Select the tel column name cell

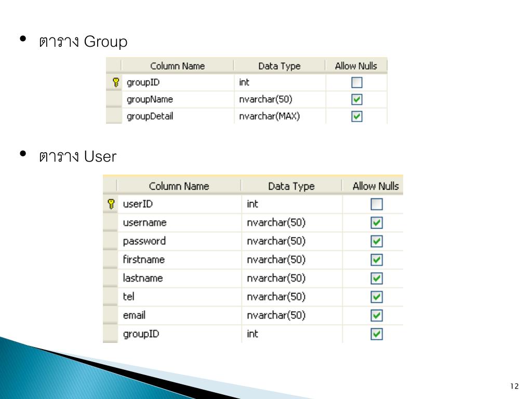pos(179,297)
